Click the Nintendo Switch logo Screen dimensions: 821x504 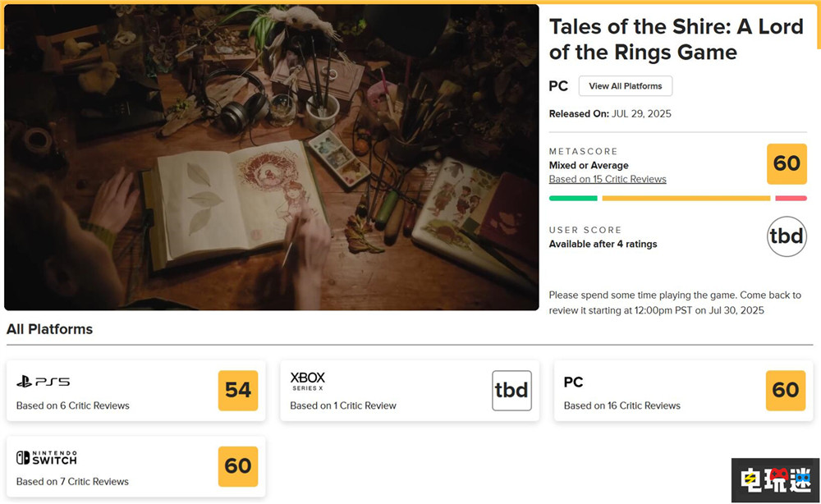point(47,457)
